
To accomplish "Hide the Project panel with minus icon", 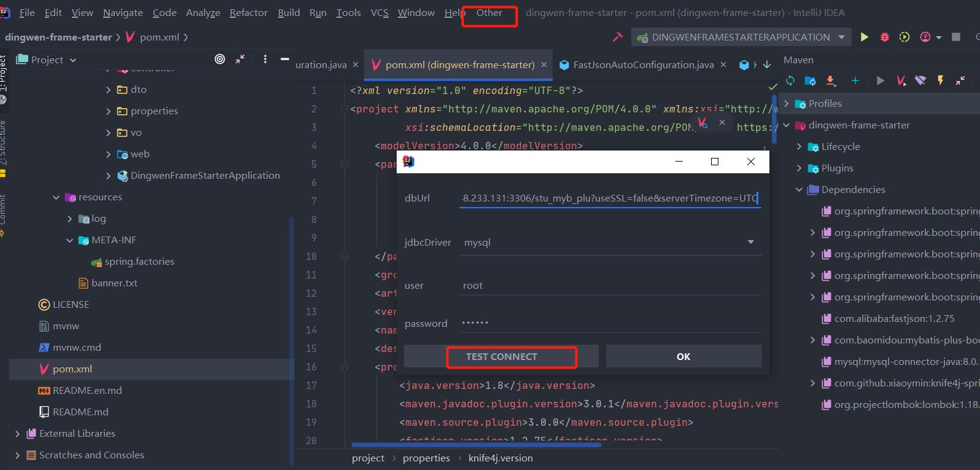I will click(x=285, y=59).
